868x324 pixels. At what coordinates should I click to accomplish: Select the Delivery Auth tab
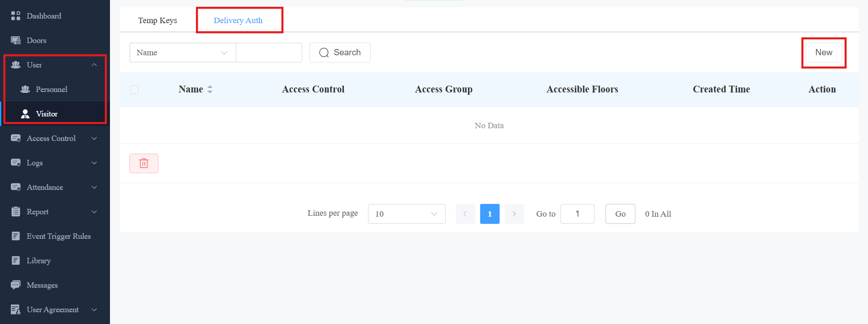click(238, 20)
